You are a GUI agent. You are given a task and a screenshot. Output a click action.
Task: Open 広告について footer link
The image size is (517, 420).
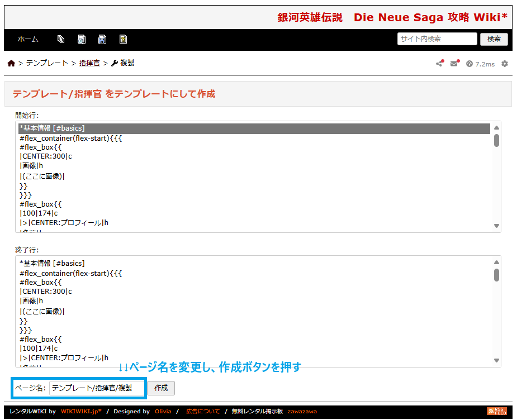click(203, 411)
